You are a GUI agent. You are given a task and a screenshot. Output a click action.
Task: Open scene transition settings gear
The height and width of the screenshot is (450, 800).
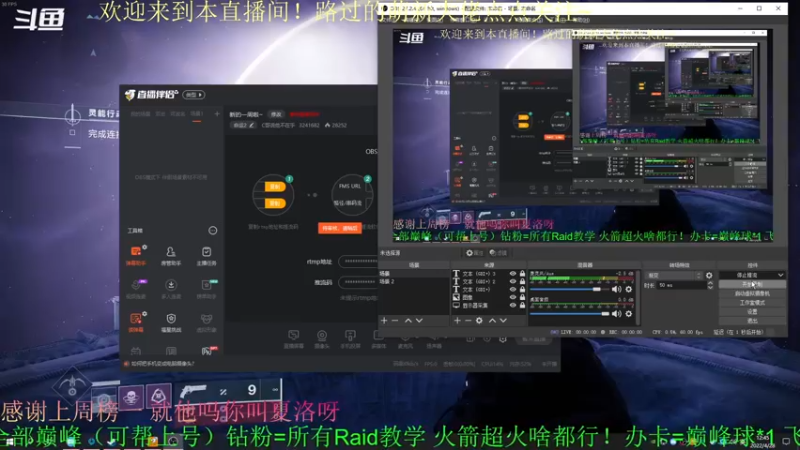coord(709,276)
